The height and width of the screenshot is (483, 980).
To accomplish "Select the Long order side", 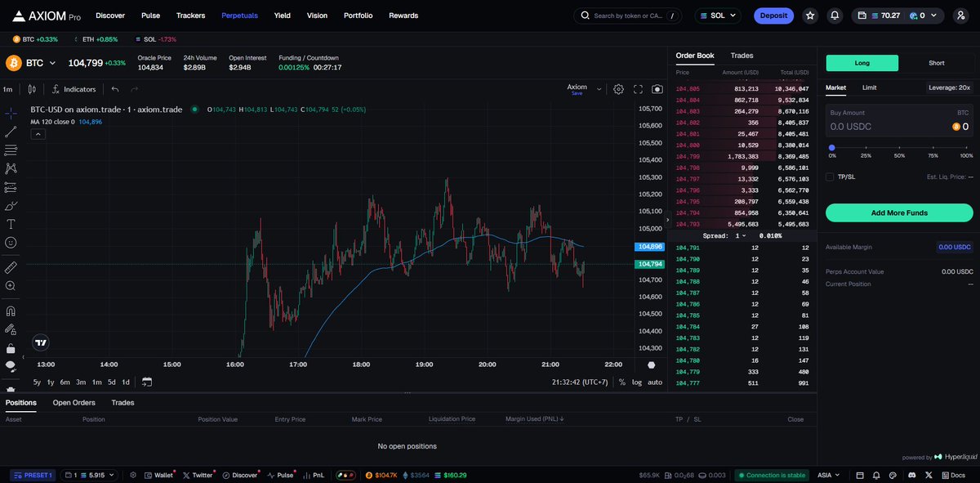I will [x=862, y=63].
